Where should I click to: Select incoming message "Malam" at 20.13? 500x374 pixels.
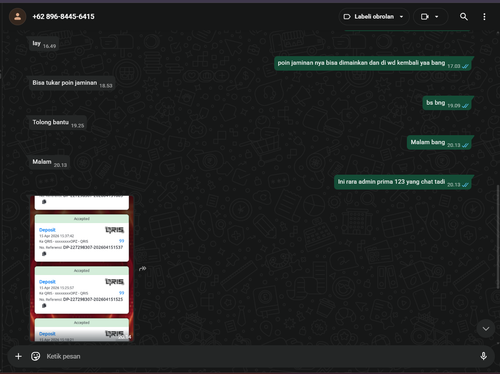tap(49, 162)
